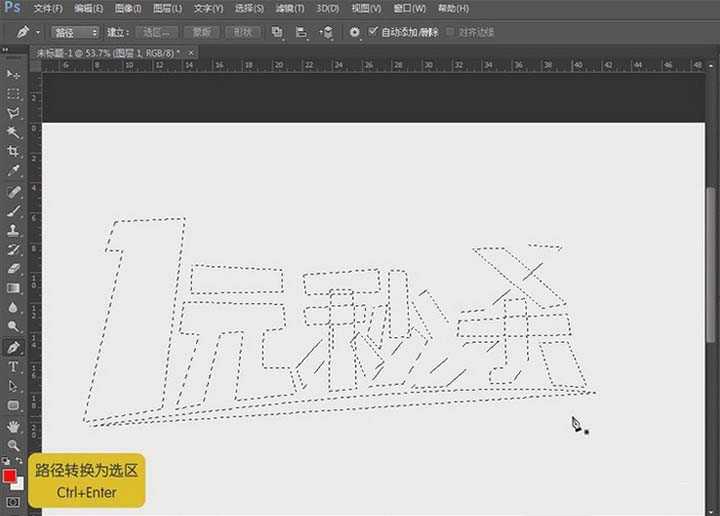This screenshot has width=720, height=516.
Task: Select the Horizontal Type tool
Action: [13, 367]
